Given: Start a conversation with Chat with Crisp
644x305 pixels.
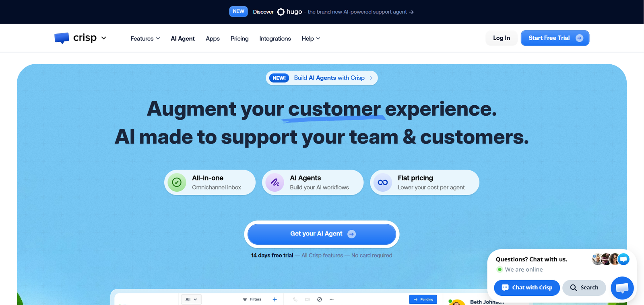Looking at the screenshot, I should coord(527,288).
